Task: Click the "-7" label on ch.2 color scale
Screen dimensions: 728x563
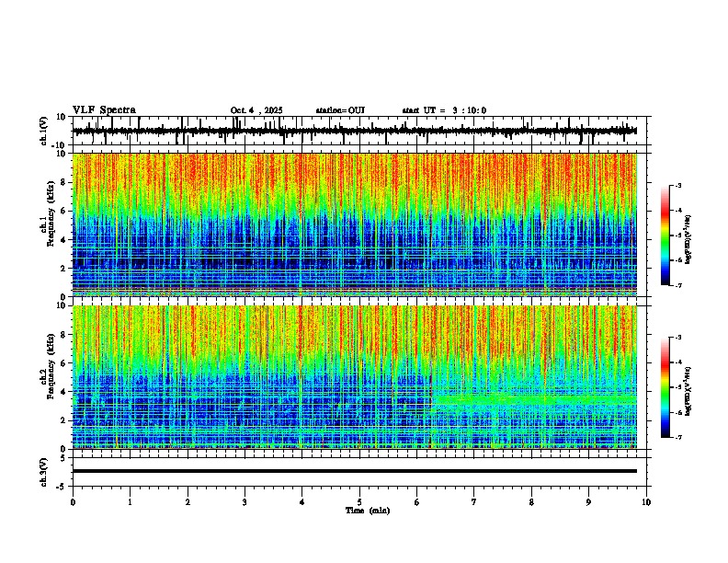Action: click(678, 437)
